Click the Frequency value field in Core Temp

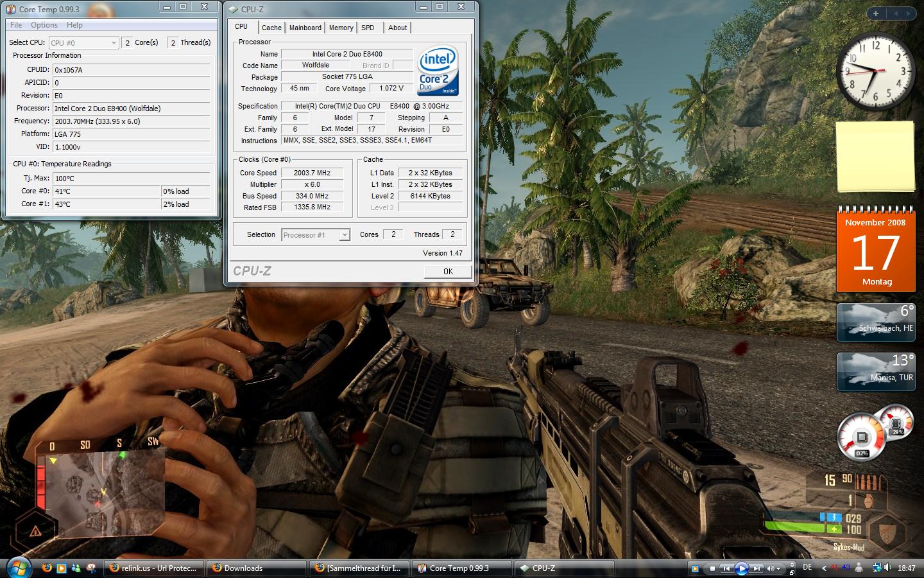click(x=131, y=121)
